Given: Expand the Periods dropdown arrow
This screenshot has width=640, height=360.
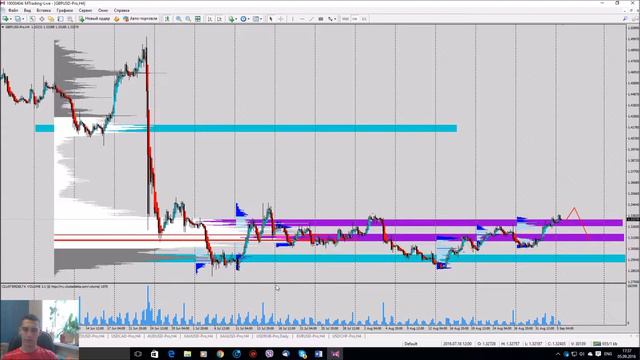Looking at the screenshot, I should click(248, 19).
